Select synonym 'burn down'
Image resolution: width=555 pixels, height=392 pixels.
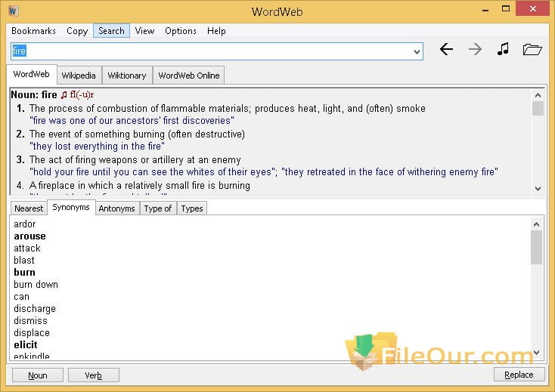tap(36, 285)
